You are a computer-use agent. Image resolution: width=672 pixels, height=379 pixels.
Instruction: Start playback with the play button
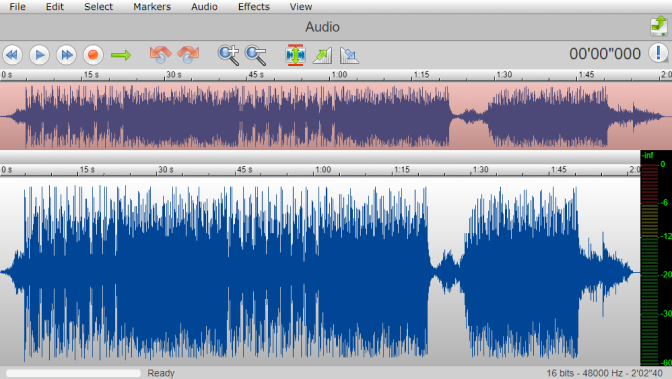(x=39, y=55)
